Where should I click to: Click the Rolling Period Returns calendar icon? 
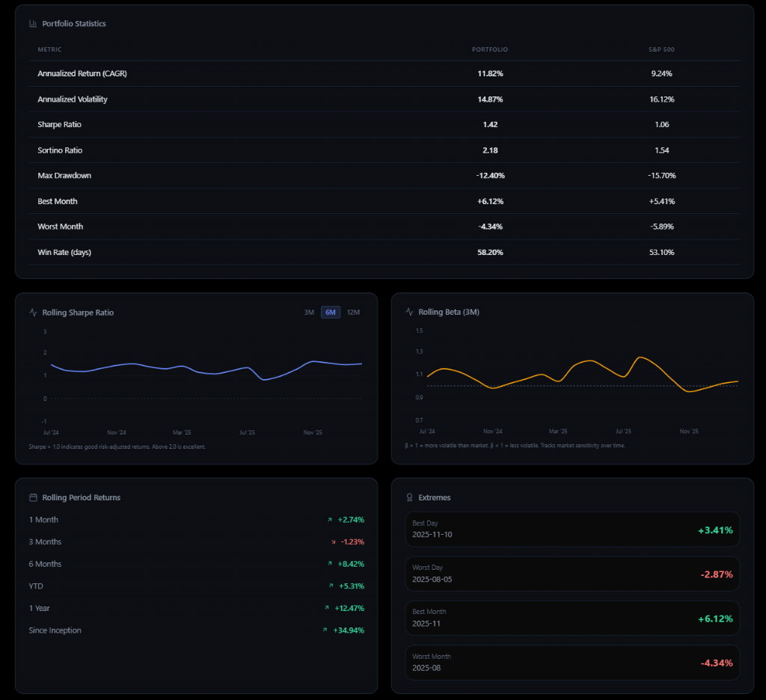tap(33, 497)
